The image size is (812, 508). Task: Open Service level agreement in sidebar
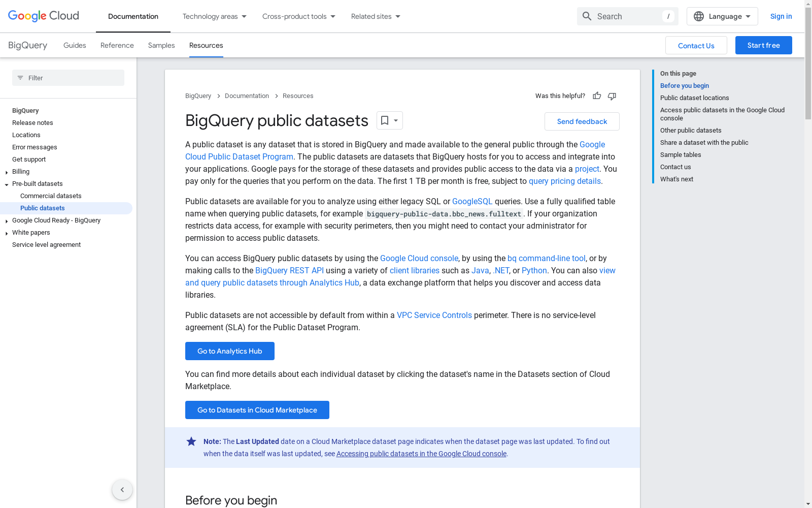47,245
